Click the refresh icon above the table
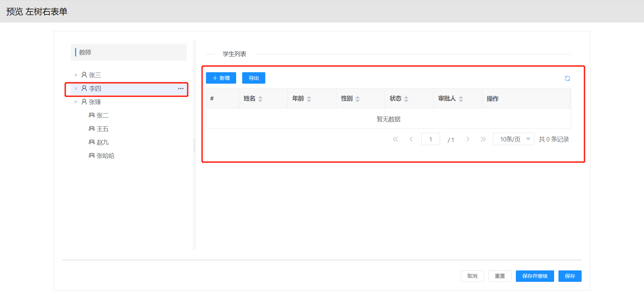The width and height of the screenshot is (644, 303). pos(567,78)
